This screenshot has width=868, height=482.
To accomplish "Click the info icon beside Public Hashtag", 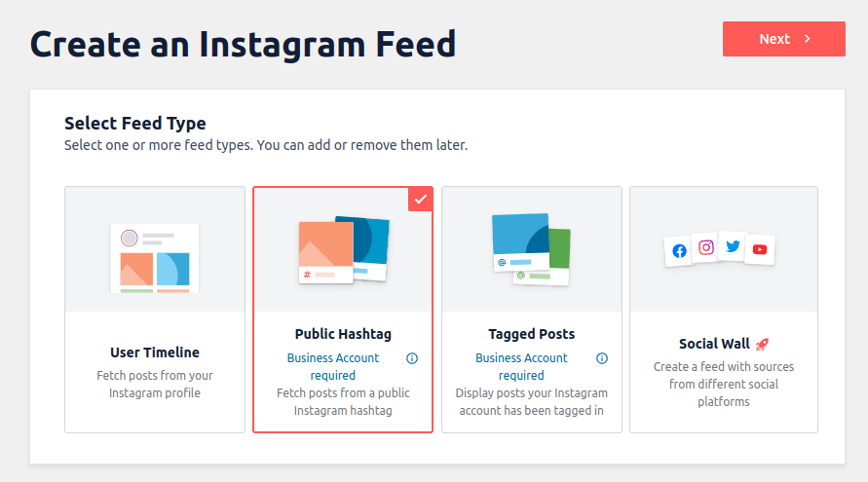I will (412, 358).
